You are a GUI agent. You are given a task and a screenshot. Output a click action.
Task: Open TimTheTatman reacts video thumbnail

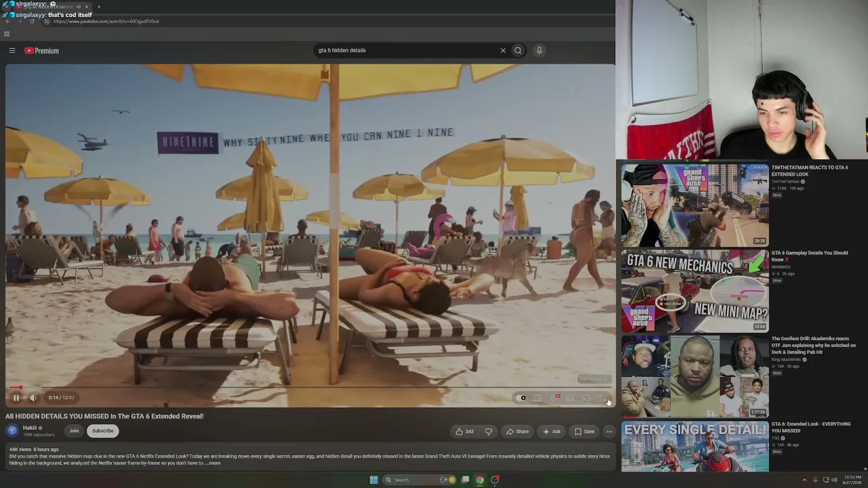[x=695, y=205]
